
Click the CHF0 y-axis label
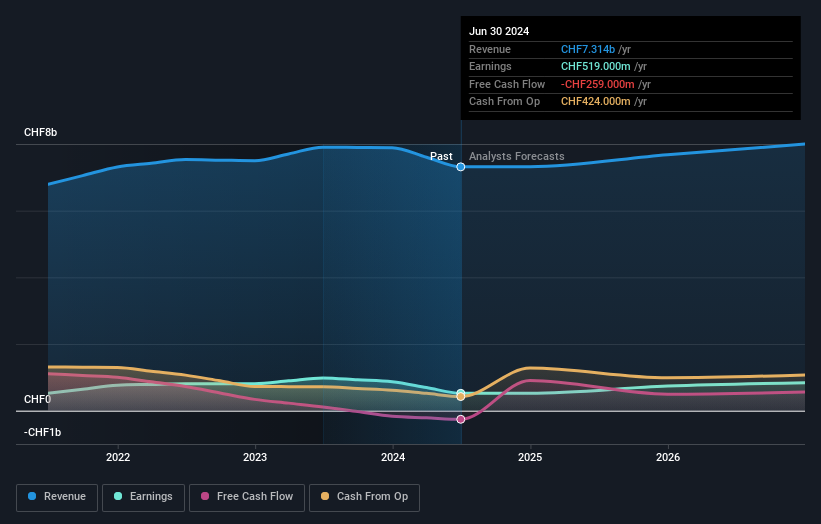(37, 399)
